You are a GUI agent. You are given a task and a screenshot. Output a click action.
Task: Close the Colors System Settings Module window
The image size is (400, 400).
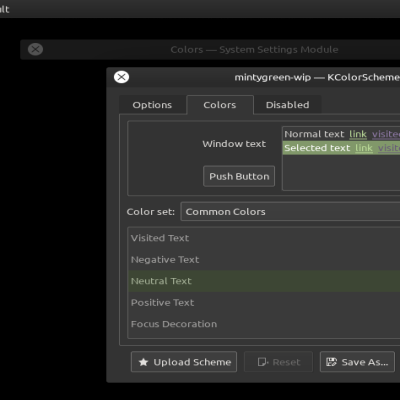pyautogui.click(x=35, y=49)
